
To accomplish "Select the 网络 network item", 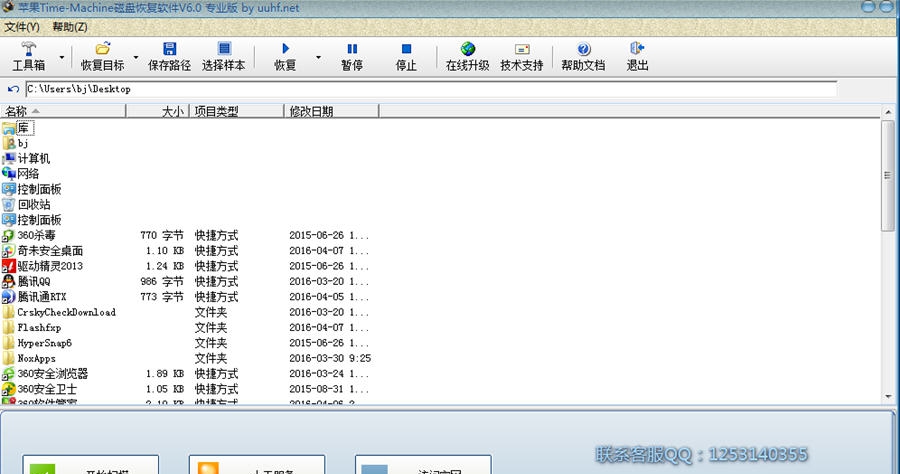I will 21,173.
